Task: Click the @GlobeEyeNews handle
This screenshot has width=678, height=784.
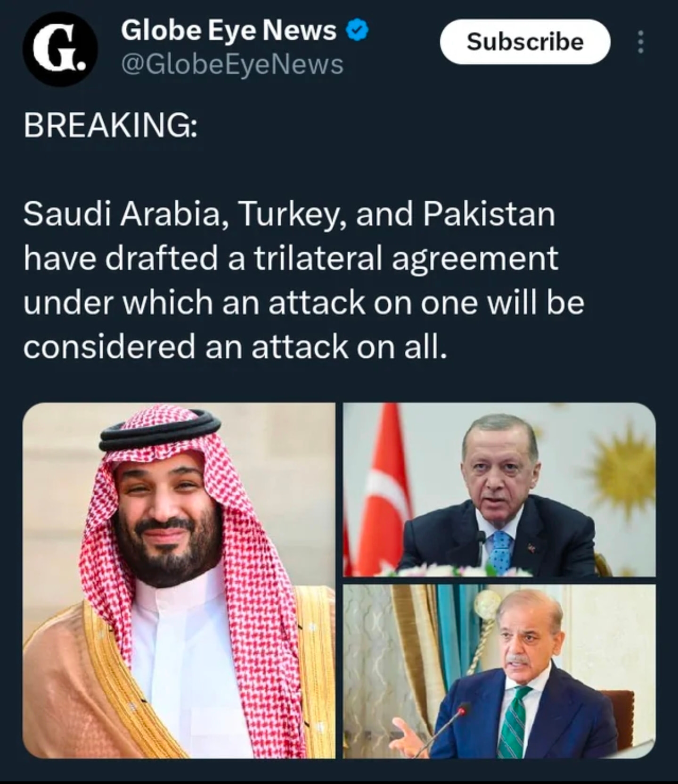Action: 232,65
